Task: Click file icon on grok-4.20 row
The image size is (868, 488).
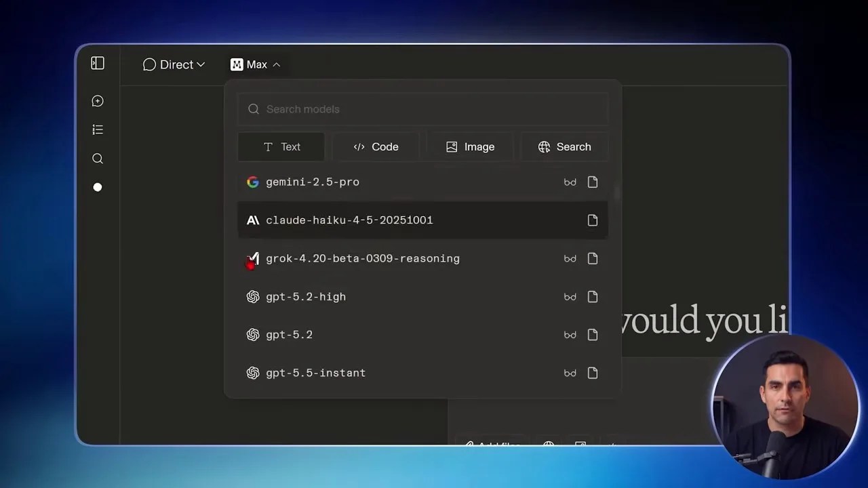Action: point(593,258)
